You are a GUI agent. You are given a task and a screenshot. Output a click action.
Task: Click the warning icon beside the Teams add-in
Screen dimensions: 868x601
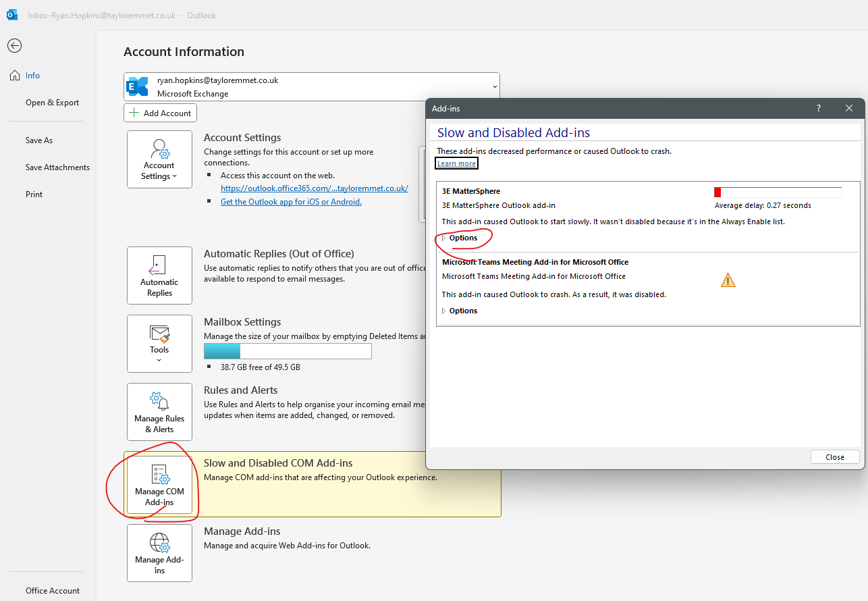pyautogui.click(x=728, y=280)
